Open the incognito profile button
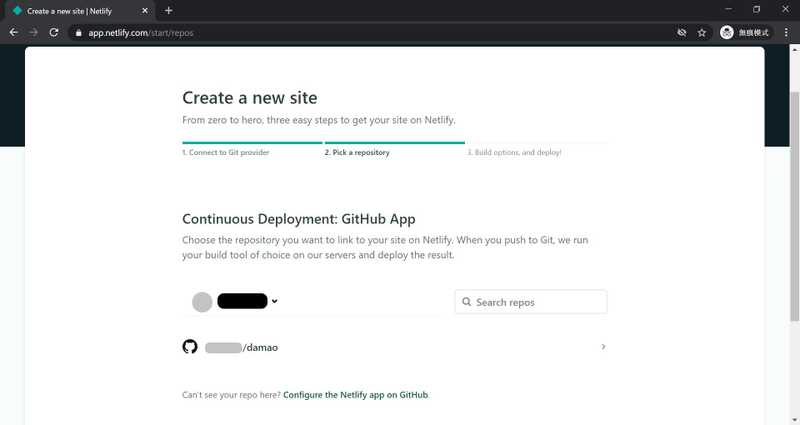The height and width of the screenshot is (425, 800). 745,33
